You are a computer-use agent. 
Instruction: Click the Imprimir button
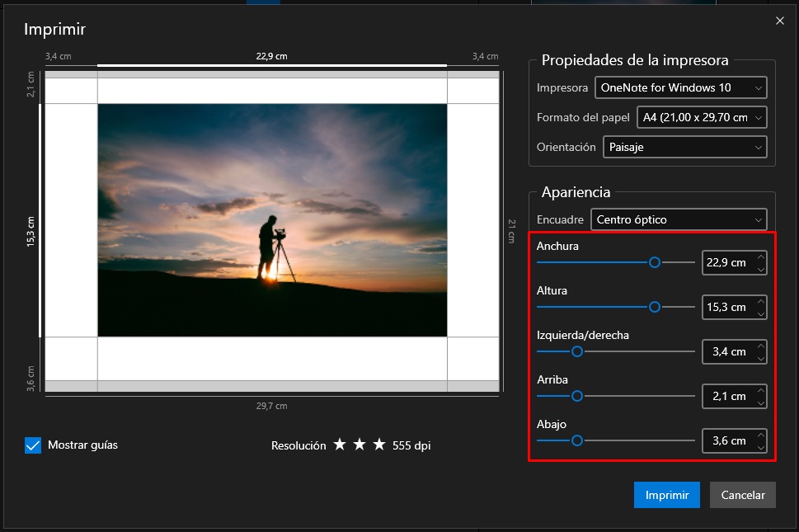(666, 494)
